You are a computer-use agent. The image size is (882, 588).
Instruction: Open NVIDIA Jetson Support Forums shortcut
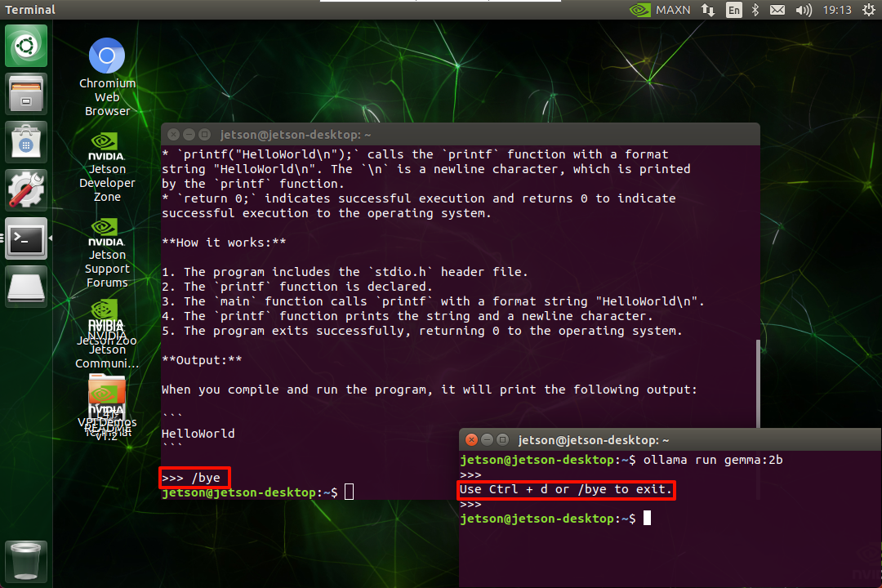[x=107, y=253]
